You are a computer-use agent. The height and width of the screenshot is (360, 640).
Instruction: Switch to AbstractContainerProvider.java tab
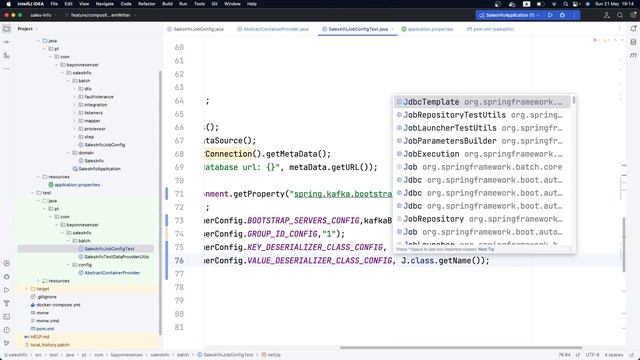(273, 29)
